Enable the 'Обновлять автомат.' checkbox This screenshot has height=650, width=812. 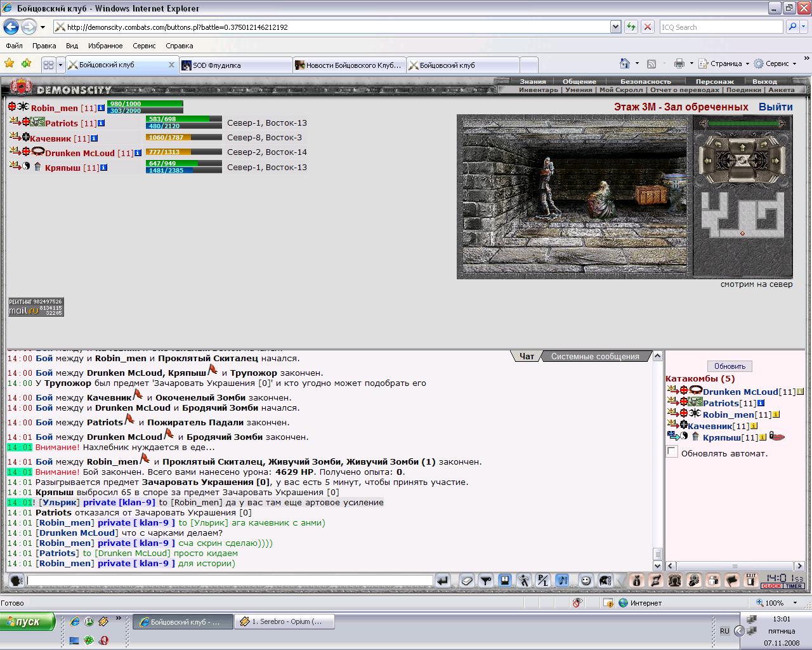pyautogui.click(x=672, y=452)
